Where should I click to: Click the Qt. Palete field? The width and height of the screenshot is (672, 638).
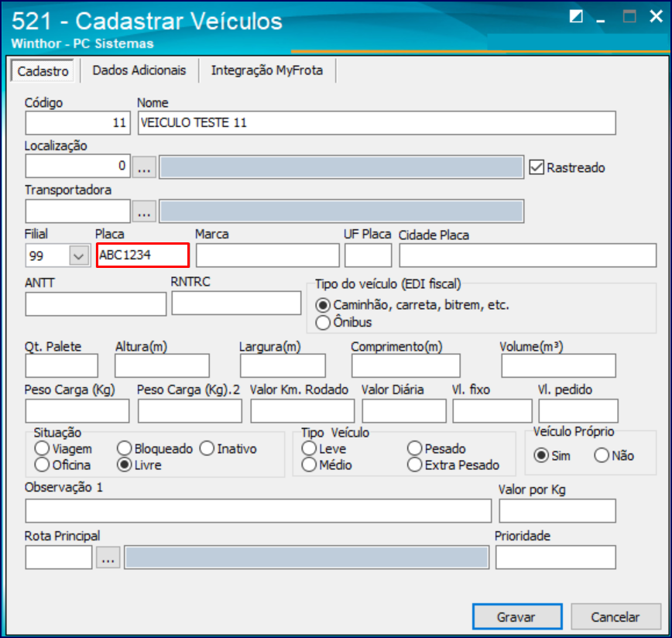(61, 365)
